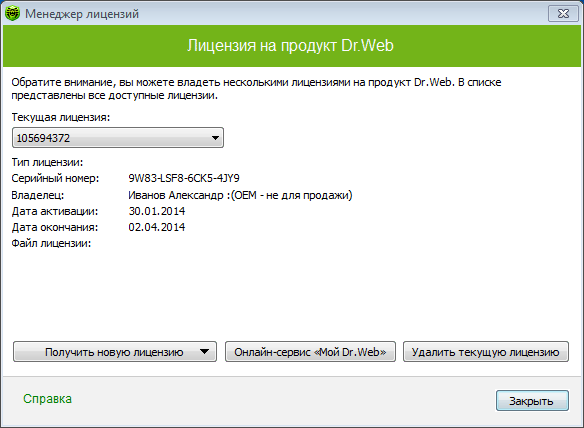Image resolution: width=584 pixels, height=428 pixels.
Task: Open the current license dropdown 105694372
Action: (x=118, y=138)
